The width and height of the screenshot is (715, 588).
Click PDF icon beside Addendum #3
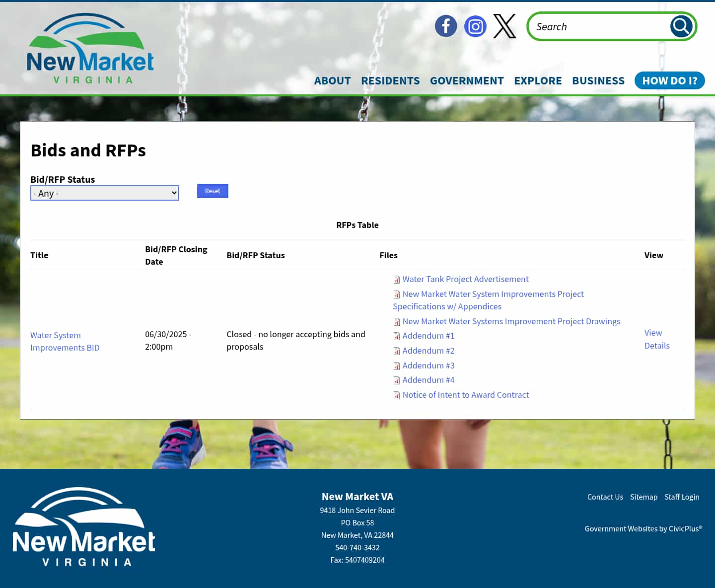click(x=397, y=366)
